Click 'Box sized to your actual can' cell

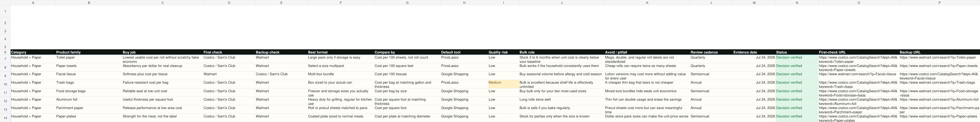341,84
